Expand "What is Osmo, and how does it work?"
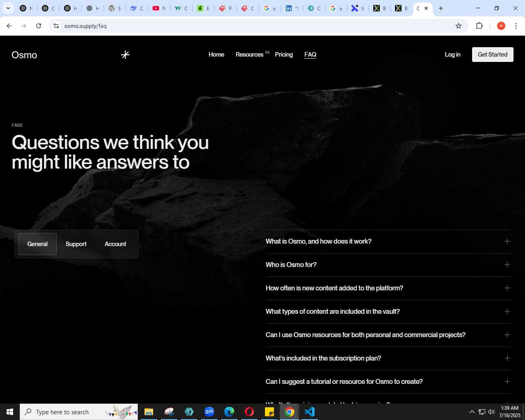The width and height of the screenshot is (525, 420). 388,242
